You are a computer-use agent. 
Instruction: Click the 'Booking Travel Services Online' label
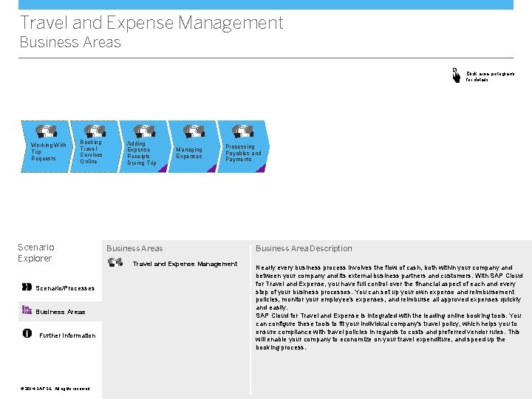(91, 151)
